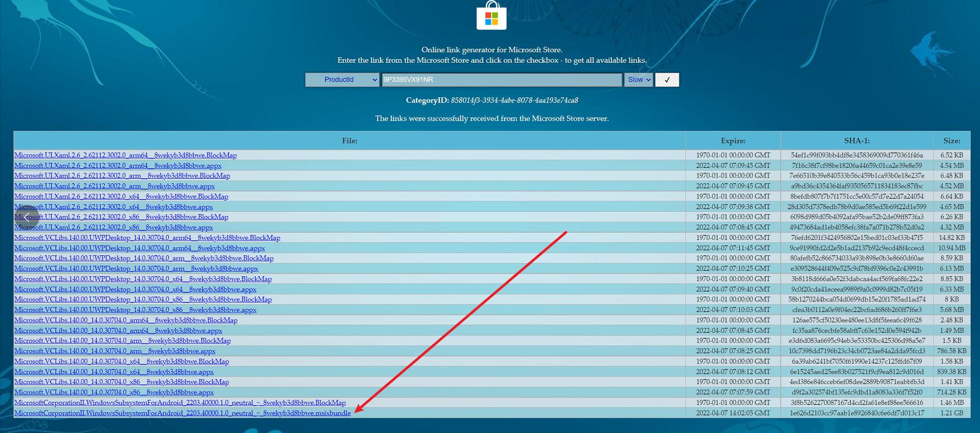Open VCLibs.140.00.UWPDesktop arm BlockMap link
The width and height of the screenshot is (980, 433).
[x=144, y=259]
